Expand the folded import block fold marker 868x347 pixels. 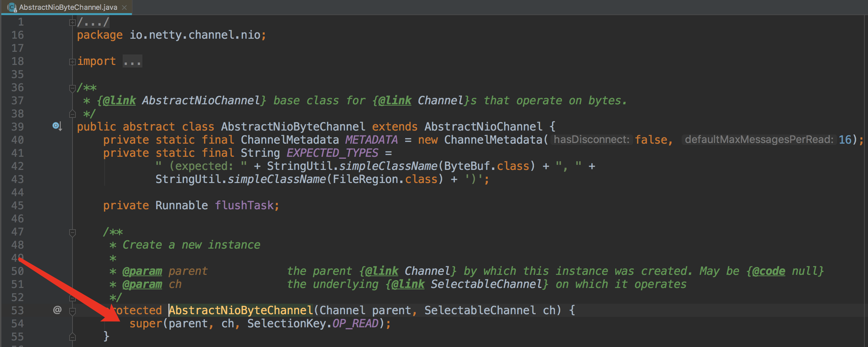point(72,62)
